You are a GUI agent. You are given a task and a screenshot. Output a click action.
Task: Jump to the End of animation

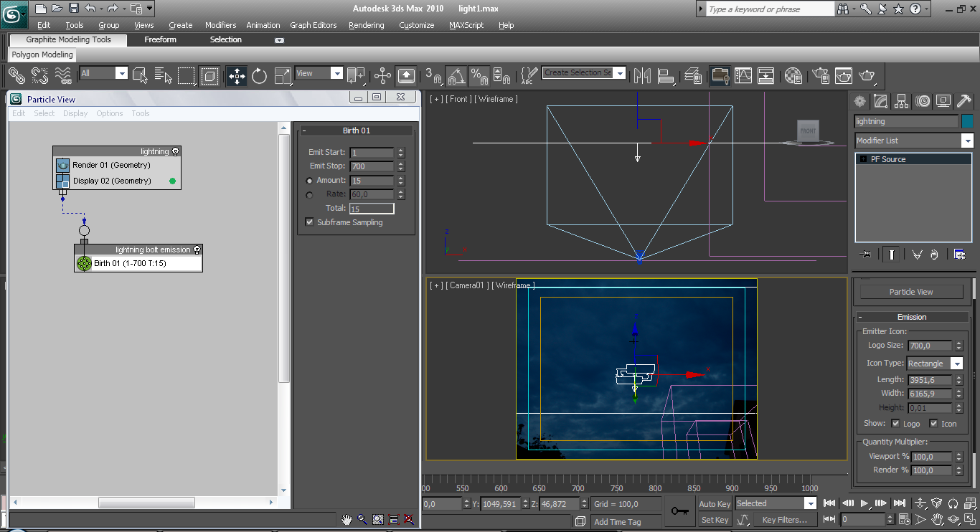coord(899,503)
